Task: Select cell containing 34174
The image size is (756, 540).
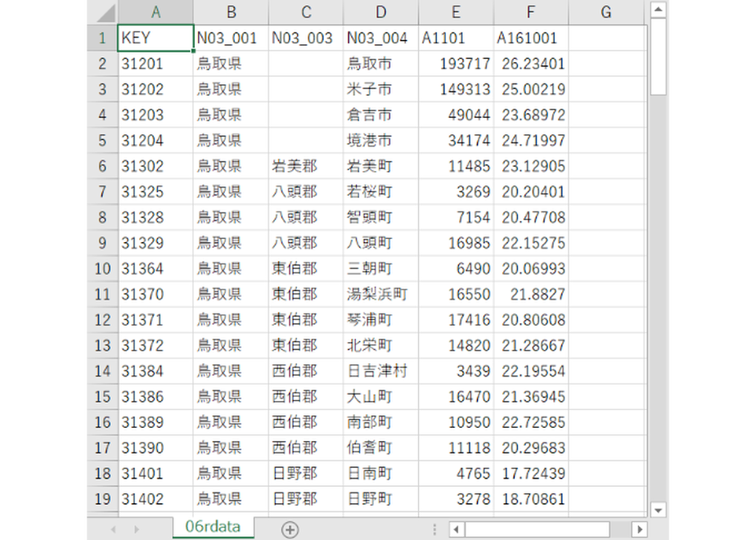Action: point(456,140)
